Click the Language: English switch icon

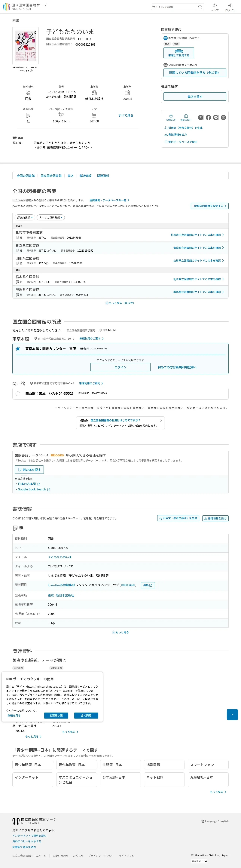203,821
